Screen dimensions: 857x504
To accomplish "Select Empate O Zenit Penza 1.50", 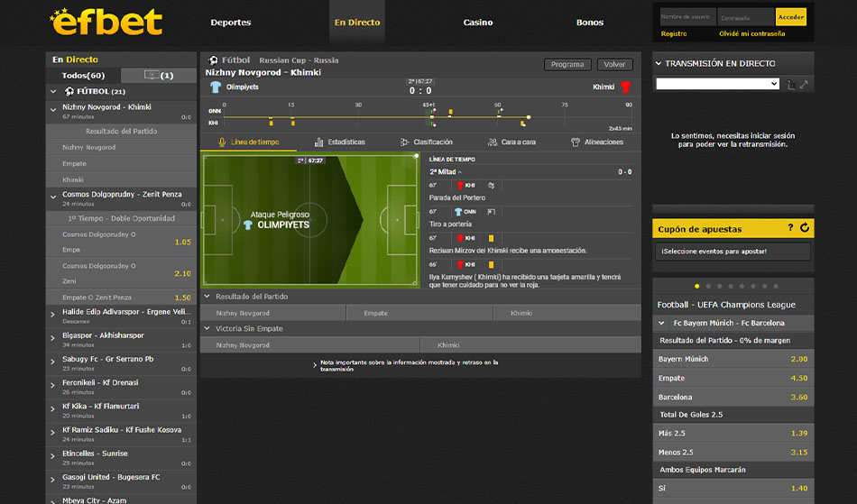I will tap(122, 298).
